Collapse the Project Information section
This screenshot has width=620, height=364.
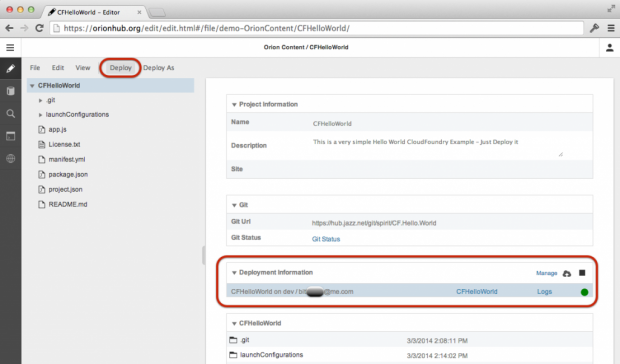coord(234,105)
